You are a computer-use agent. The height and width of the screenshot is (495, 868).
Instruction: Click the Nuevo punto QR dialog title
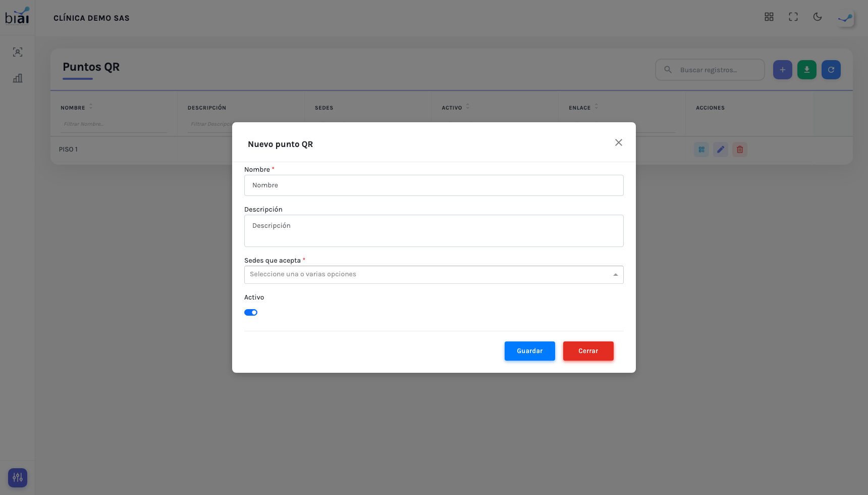281,144
